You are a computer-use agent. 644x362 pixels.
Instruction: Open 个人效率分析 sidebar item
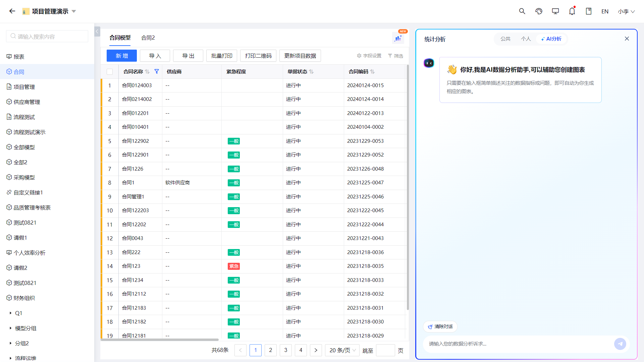(x=47, y=253)
